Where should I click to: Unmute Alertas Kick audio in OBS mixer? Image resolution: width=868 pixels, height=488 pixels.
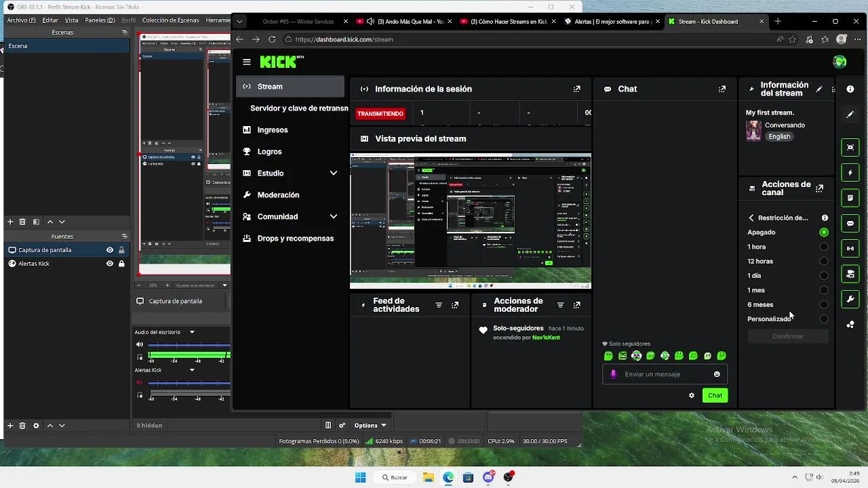[x=140, y=383]
